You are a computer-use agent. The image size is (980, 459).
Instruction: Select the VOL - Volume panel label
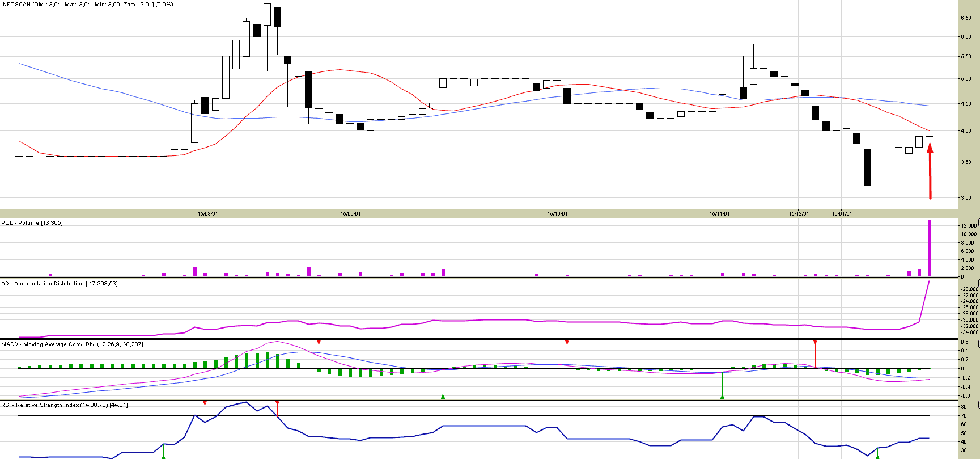pyautogui.click(x=32, y=223)
